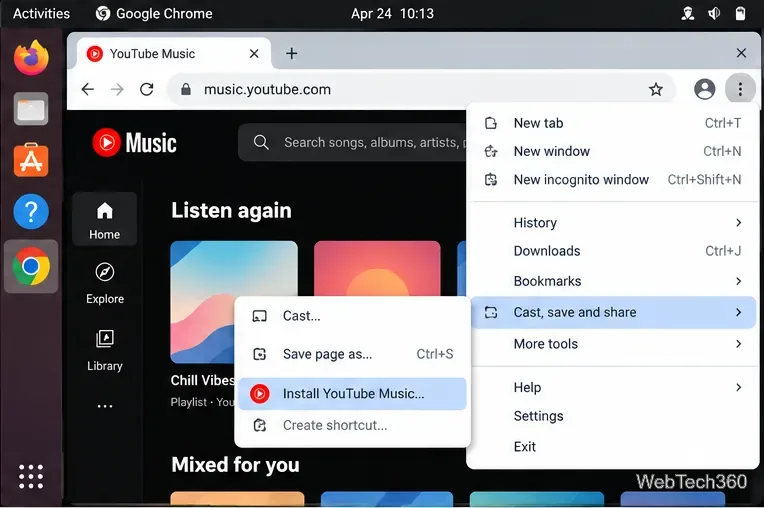This screenshot has height=508, width=764.
Task: Open the volume indicator in top bar
Action: [x=714, y=13]
